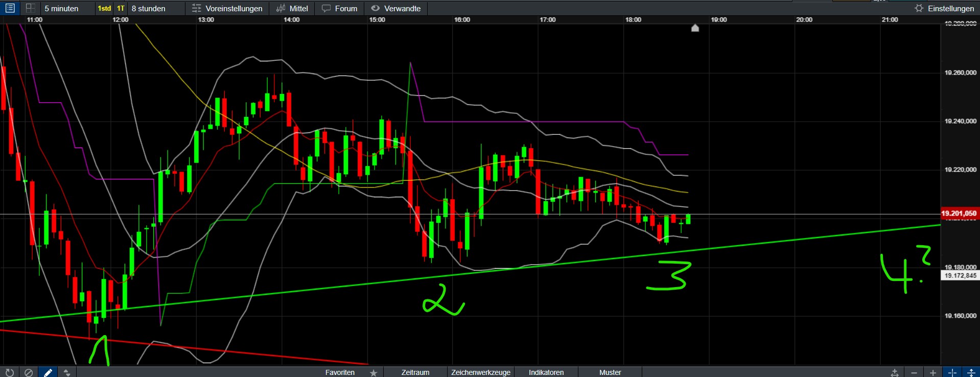
Task: Zoom in with the plus button
Action: click(933, 372)
